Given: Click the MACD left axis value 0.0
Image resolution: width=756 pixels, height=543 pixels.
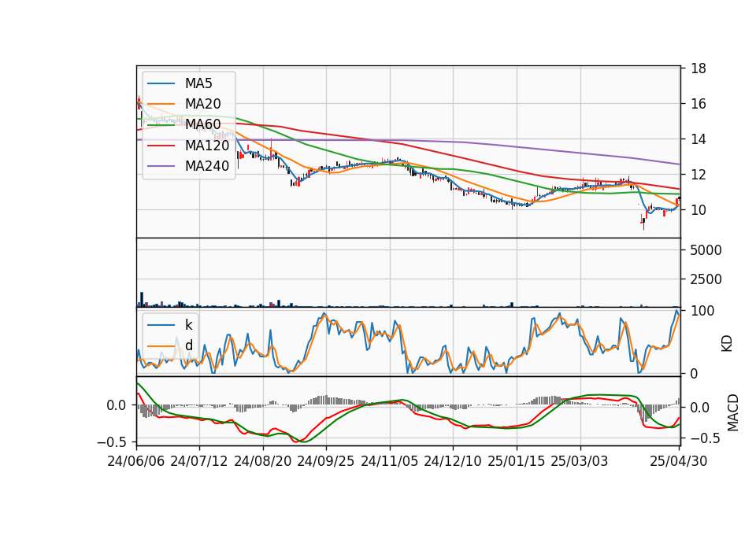Looking at the screenshot, I should (117, 405).
